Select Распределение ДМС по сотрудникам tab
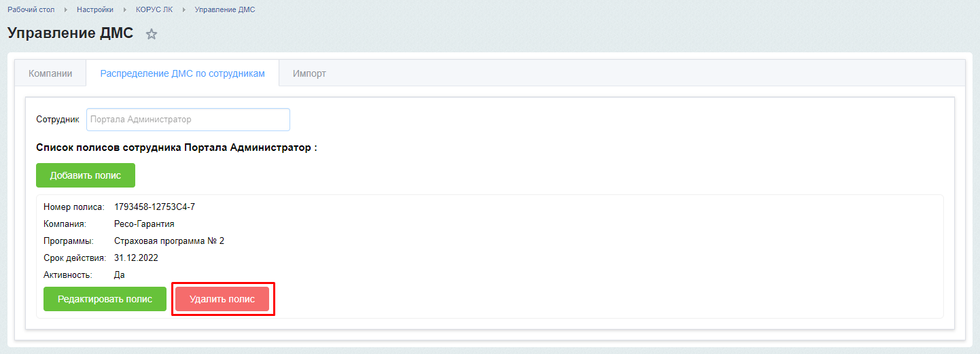980x354 pixels. [x=182, y=73]
